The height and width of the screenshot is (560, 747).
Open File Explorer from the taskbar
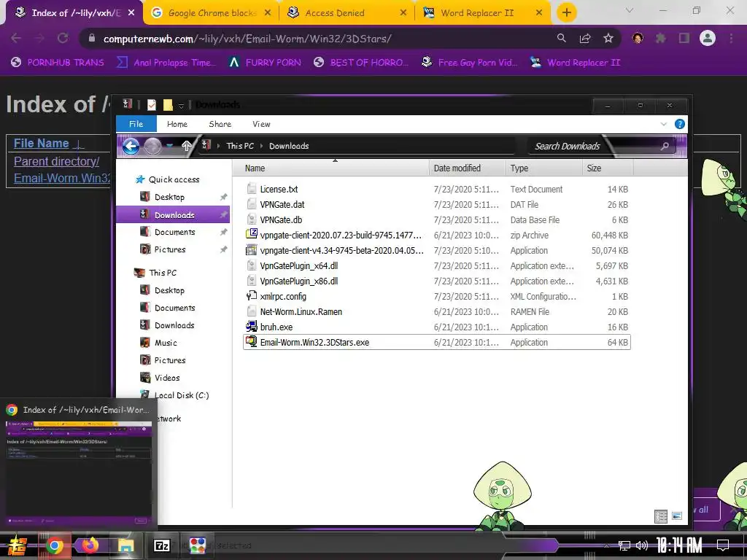125,545
